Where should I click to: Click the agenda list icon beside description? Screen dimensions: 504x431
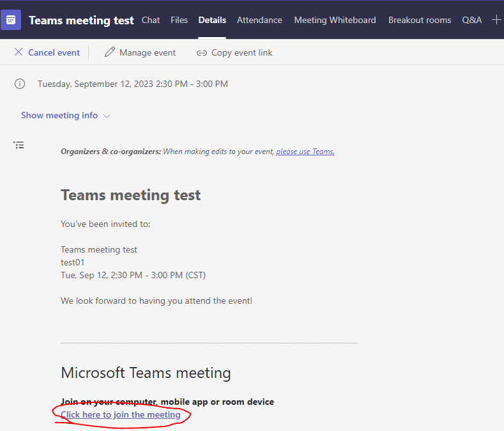(19, 145)
